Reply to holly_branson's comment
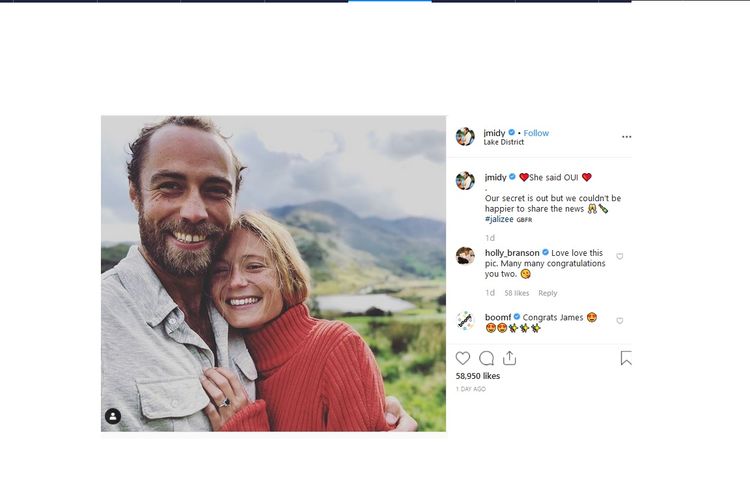750x500 pixels. coord(548,293)
